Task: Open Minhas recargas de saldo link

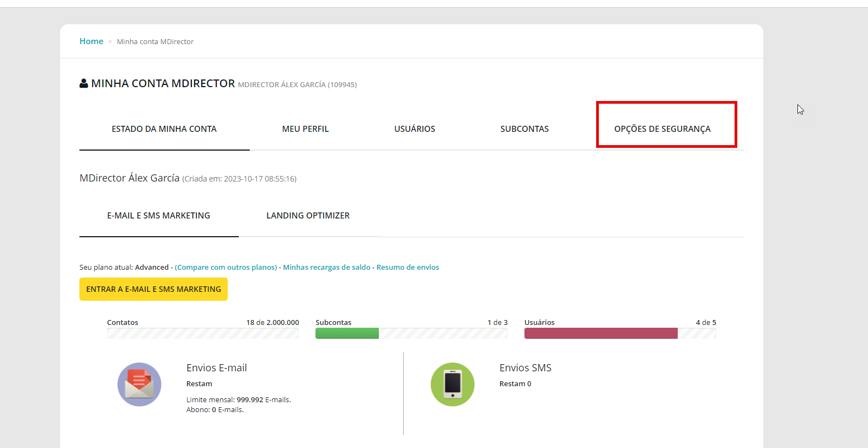Action: pyautogui.click(x=326, y=268)
